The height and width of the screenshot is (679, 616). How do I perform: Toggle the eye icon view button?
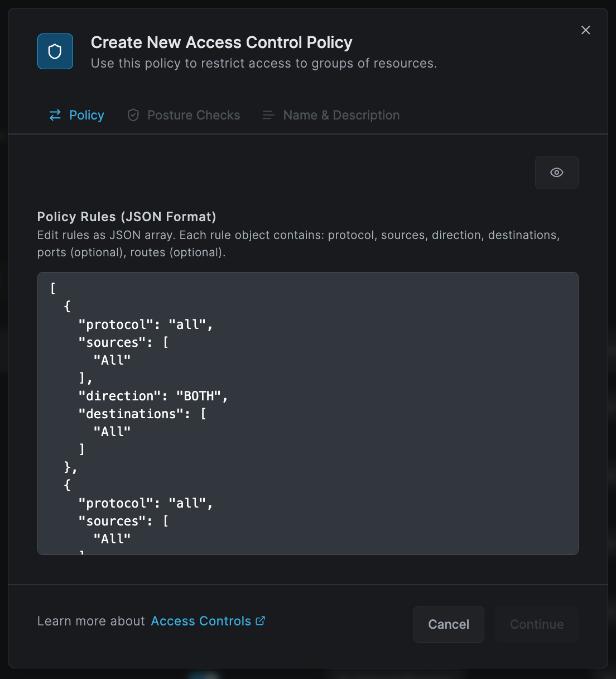point(556,173)
